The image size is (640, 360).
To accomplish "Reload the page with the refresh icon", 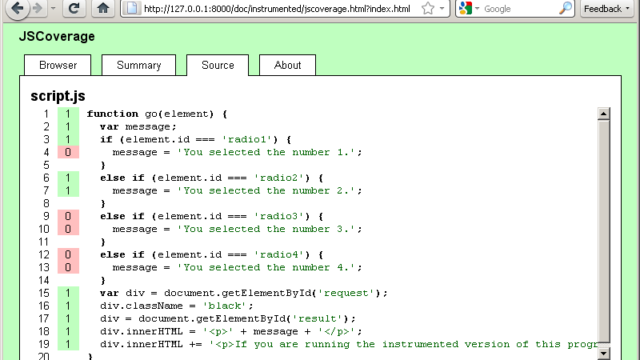I will [74, 8].
